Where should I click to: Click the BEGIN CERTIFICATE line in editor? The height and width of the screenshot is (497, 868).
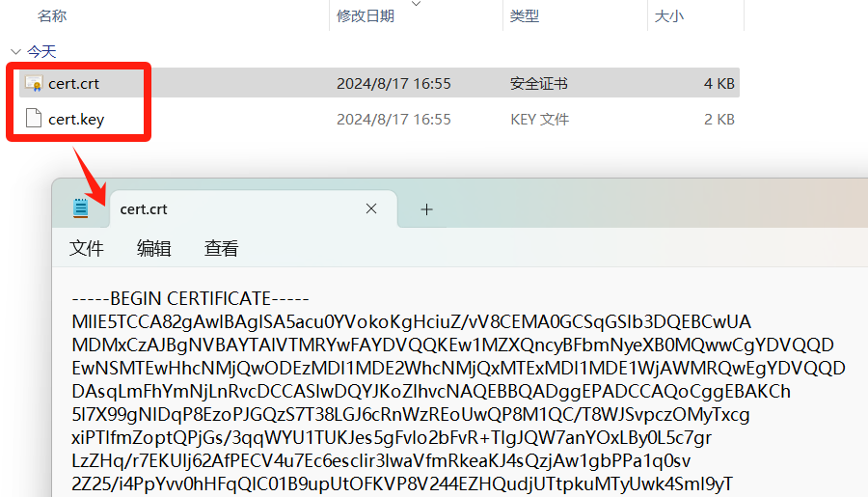coord(190,298)
